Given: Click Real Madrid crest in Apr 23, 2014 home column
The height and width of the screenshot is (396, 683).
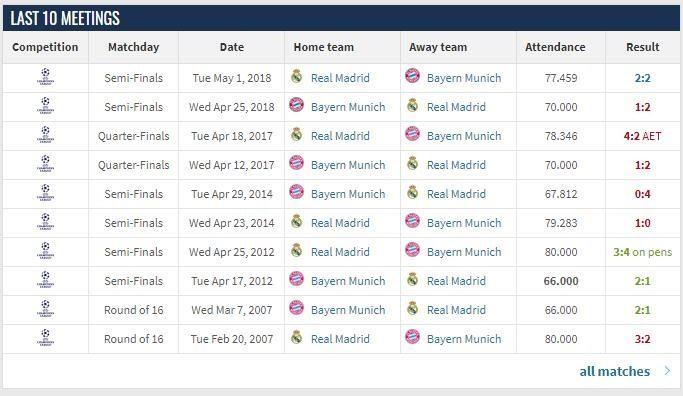Looking at the screenshot, I should tap(297, 221).
